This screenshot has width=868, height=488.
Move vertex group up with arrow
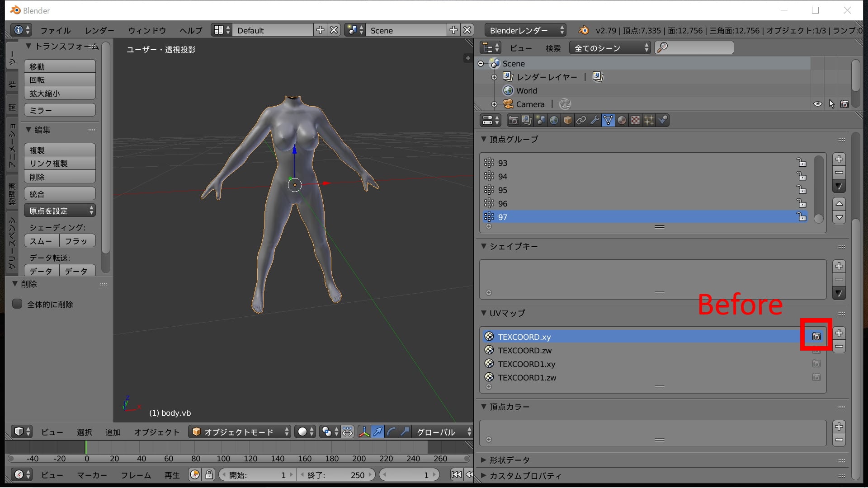pos(839,203)
